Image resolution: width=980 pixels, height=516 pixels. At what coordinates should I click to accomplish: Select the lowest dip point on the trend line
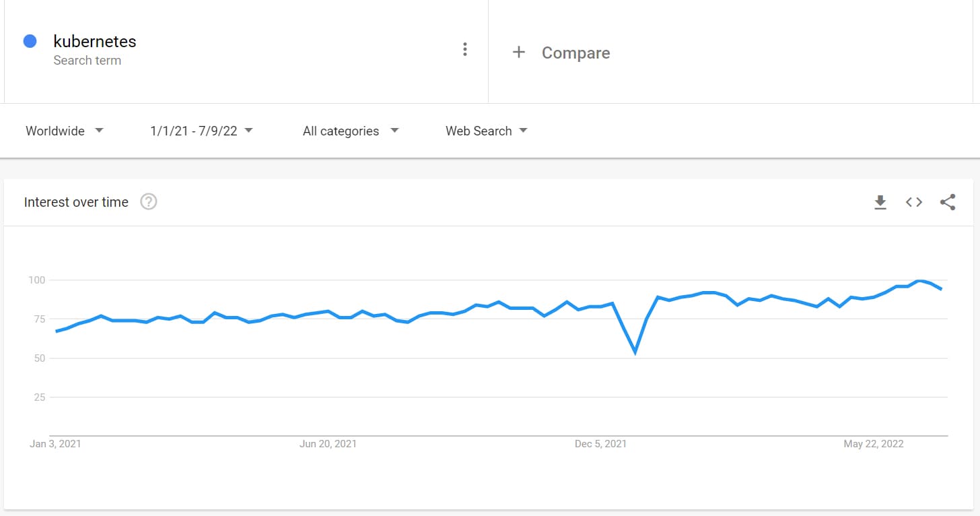tap(635, 352)
